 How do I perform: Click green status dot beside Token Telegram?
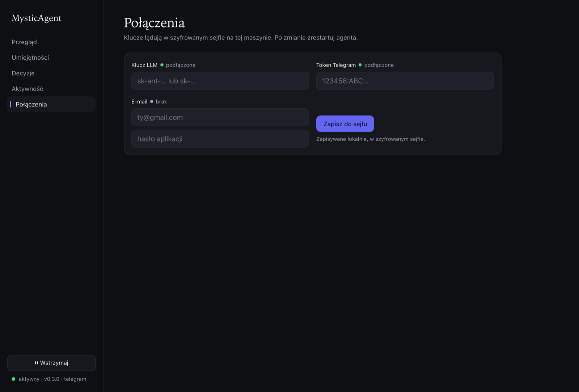click(x=360, y=65)
